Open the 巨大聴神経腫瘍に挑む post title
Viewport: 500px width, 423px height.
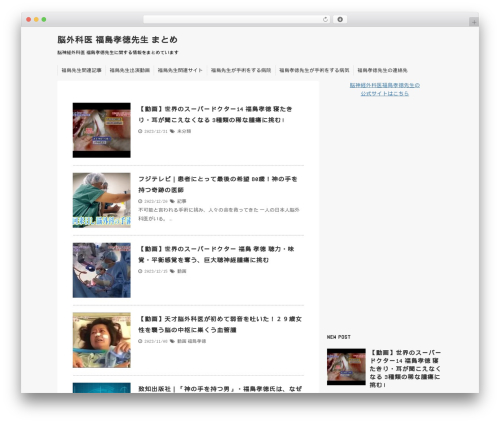point(216,254)
